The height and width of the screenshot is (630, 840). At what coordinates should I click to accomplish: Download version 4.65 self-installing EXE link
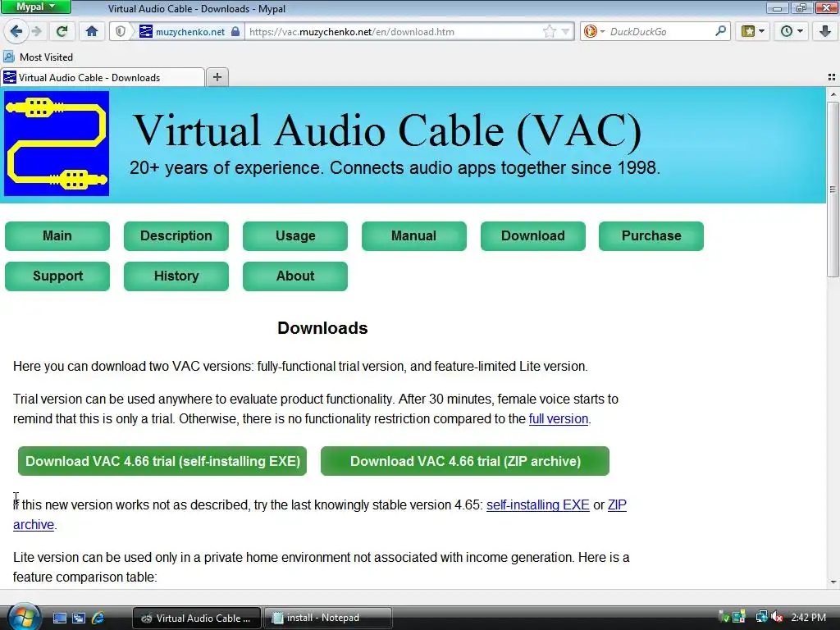click(538, 505)
